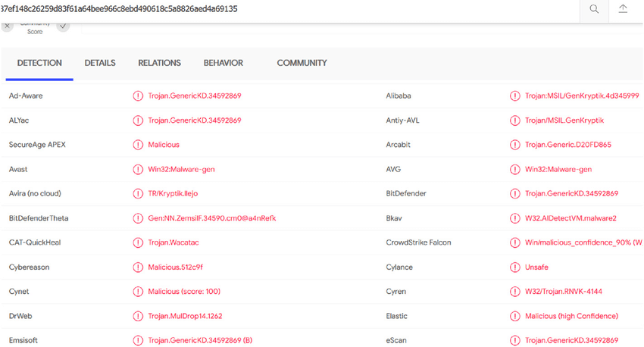The height and width of the screenshot is (347, 644).
Task: Click the 'W32.AIDetectVM.malware2' detection text
Action: tap(571, 218)
